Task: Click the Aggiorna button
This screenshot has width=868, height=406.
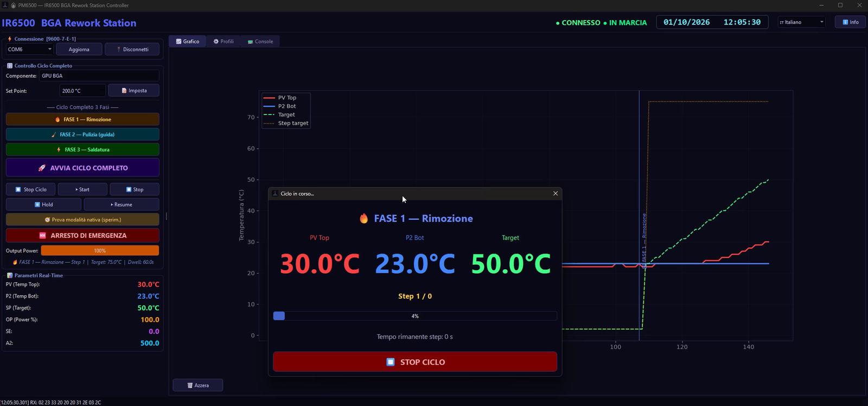Action: pos(79,49)
